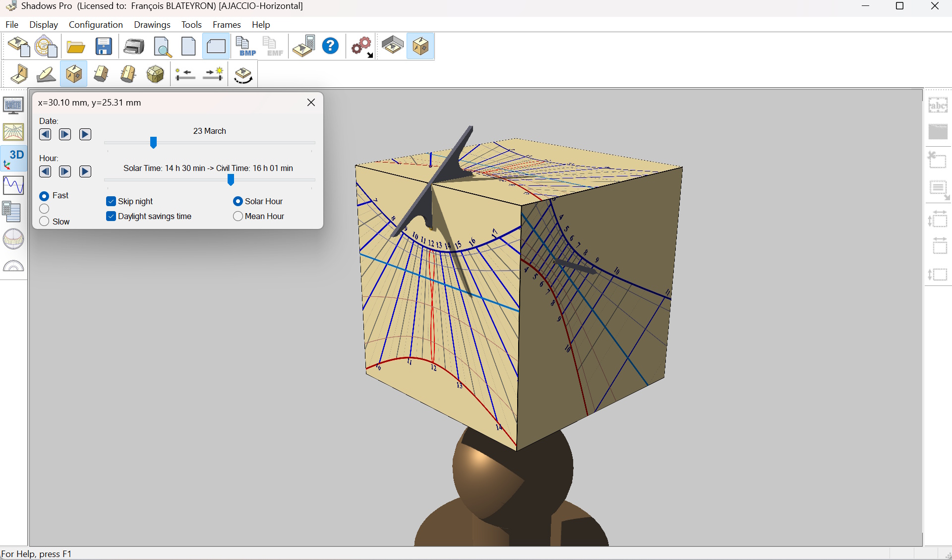Select portrait page orientation icon
Image resolution: width=952 pixels, height=560 pixels.
[189, 47]
